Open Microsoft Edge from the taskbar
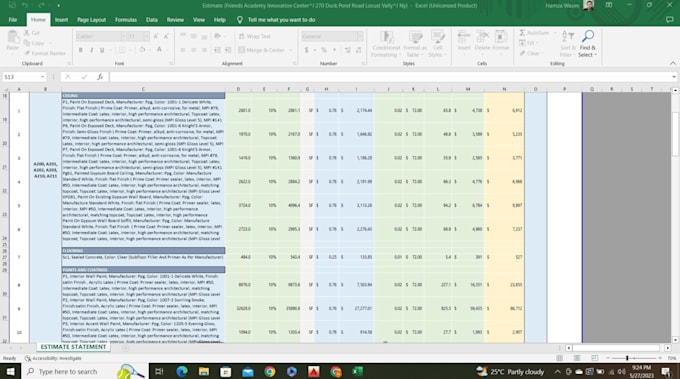The image size is (680, 379). coord(182,372)
